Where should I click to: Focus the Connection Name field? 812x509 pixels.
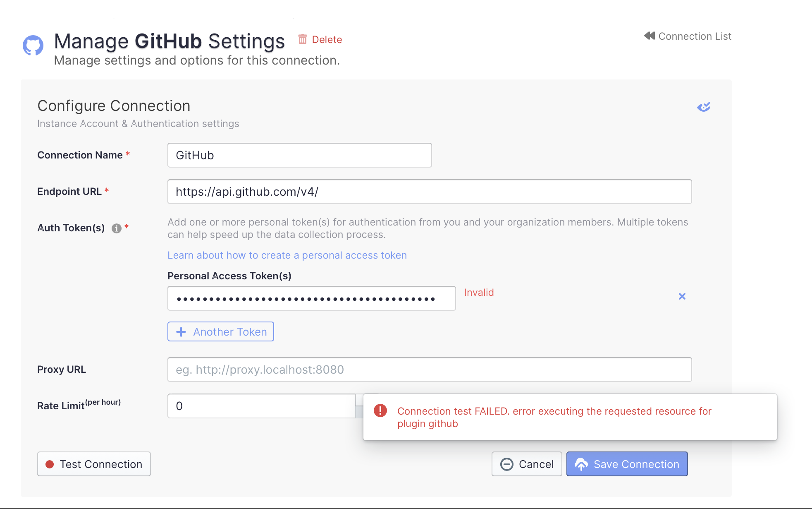(299, 155)
